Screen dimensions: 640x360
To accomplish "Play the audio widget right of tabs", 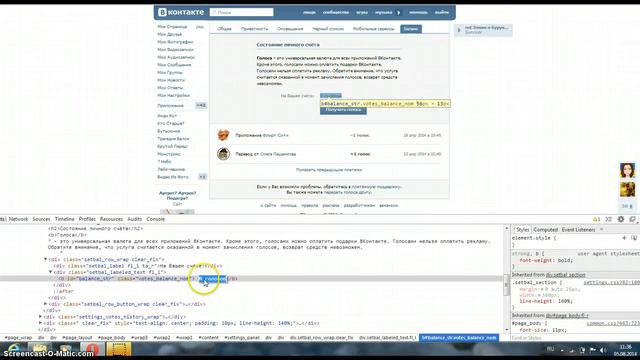I will [459, 30].
